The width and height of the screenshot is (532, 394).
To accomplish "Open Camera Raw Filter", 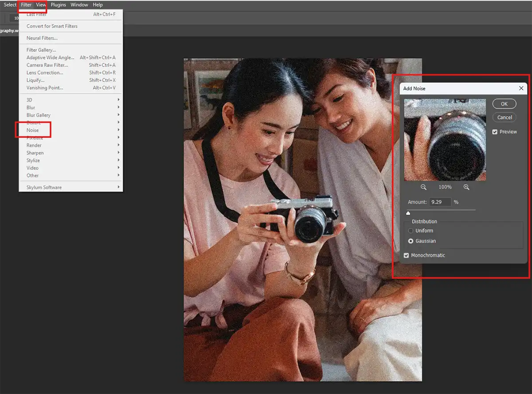I will point(71,65).
